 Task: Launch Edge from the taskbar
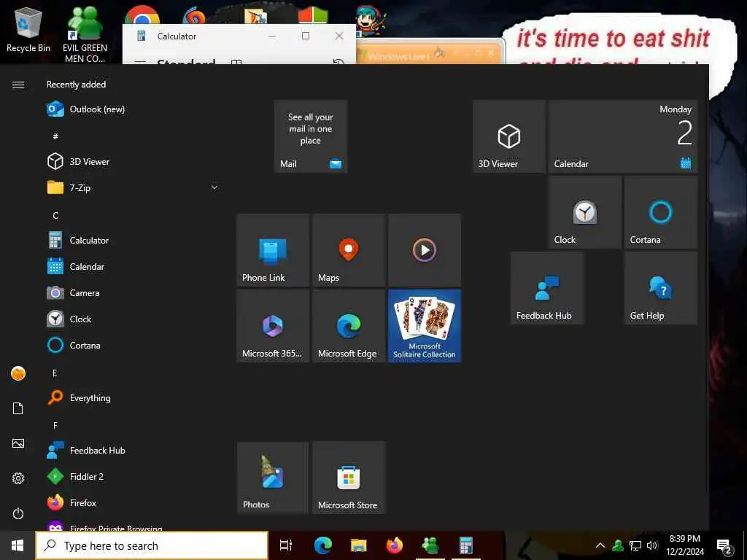(322, 545)
